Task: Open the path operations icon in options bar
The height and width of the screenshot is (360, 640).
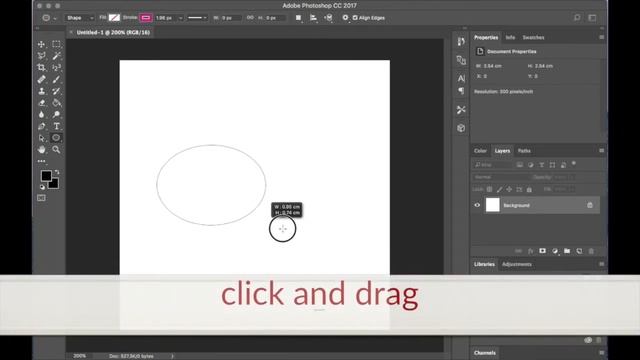Action: [298, 18]
